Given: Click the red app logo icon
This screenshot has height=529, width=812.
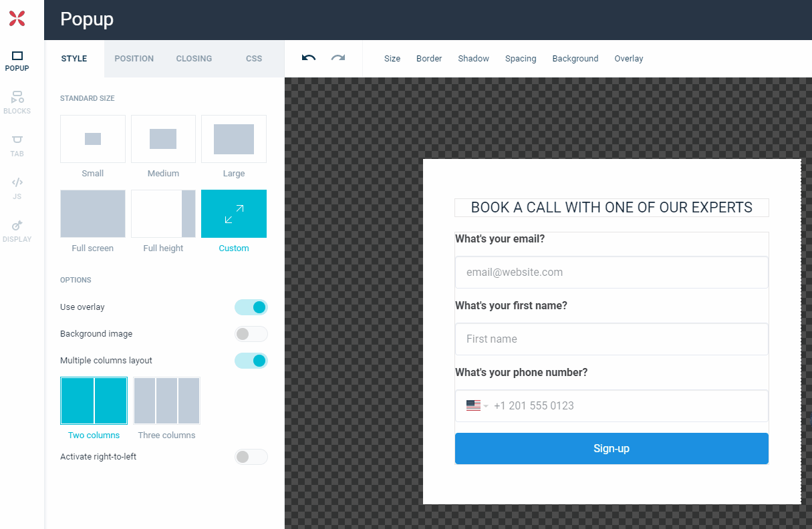Looking at the screenshot, I should 17,19.
